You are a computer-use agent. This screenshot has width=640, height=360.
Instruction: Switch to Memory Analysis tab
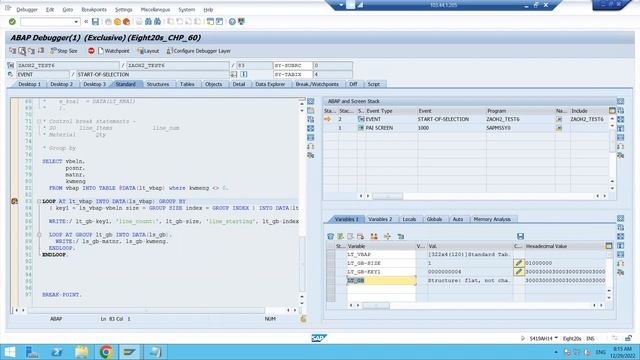(x=492, y=219)
